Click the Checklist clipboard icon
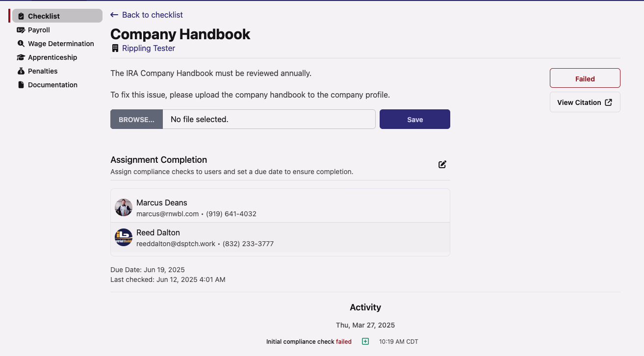This screenshot has height=356, width=644. (21, 16)
